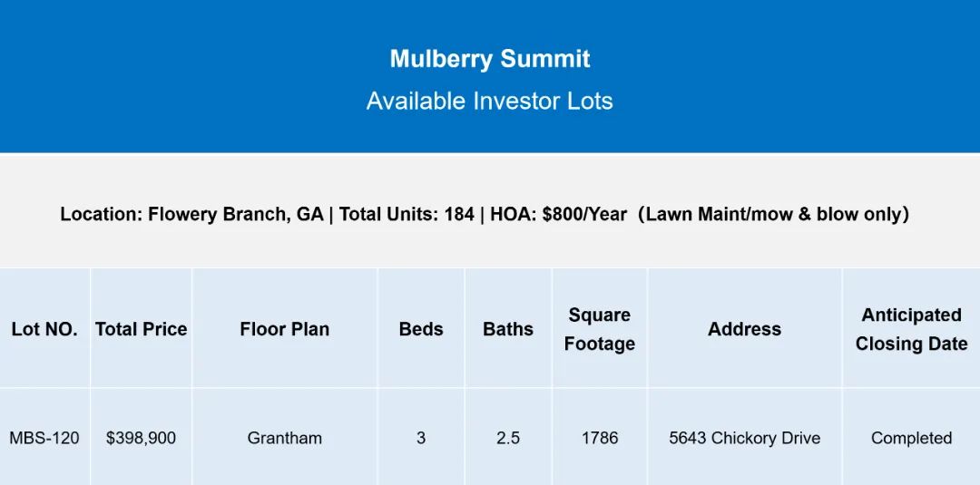
Task: Click the Beds column header
Action: tap(421, 329)
